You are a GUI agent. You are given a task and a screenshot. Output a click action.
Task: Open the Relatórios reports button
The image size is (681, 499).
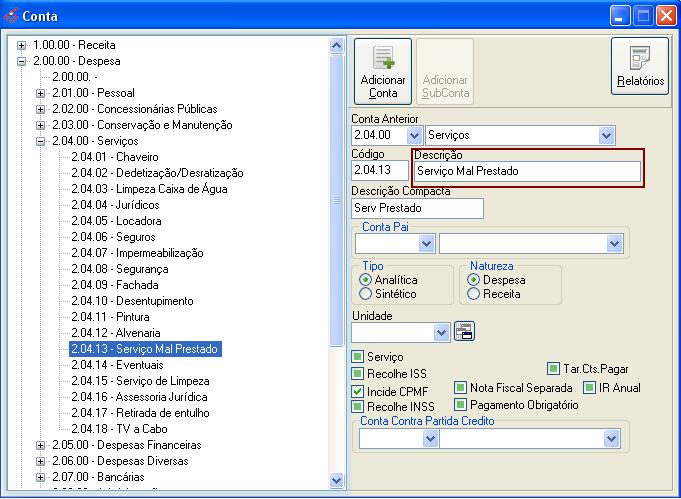tap(640, 66)
